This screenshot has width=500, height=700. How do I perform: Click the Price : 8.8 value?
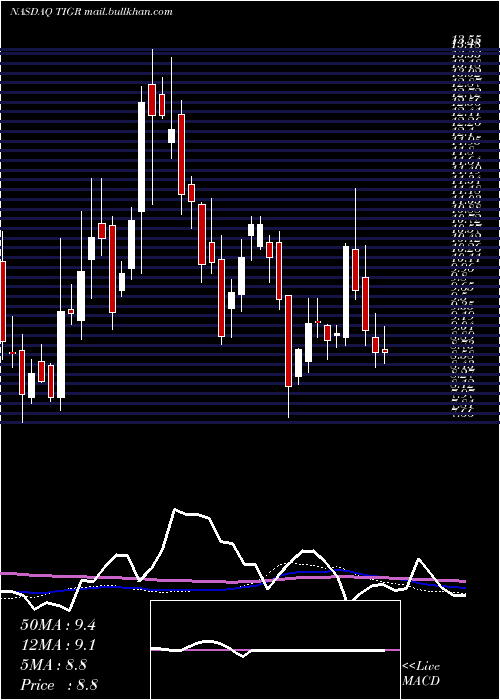pos(59,685)
